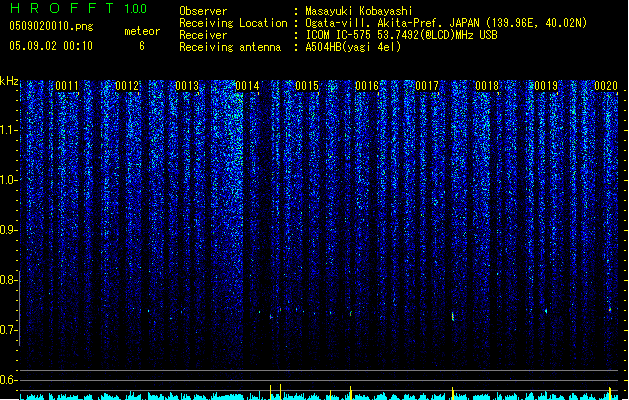This screenshot has width=629, height=400.
Task: Click the 0.6 kHz axis tick label
Action: 9,380
